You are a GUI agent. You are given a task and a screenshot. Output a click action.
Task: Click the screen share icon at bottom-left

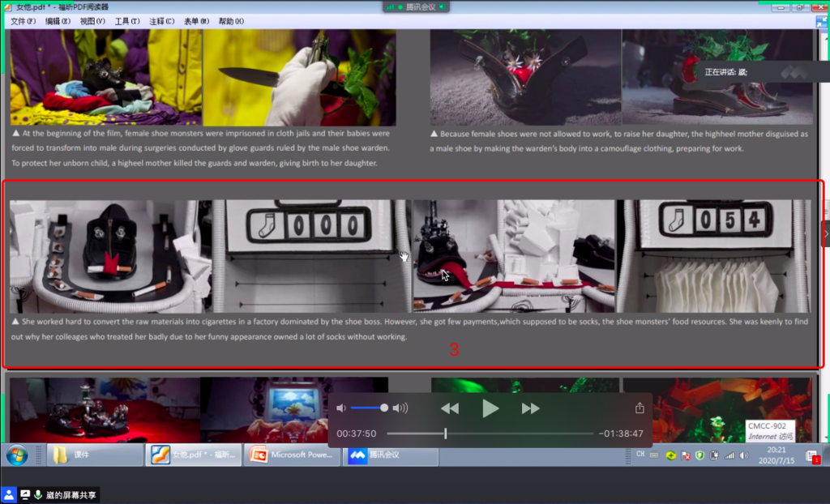click(x=25, y=495)
